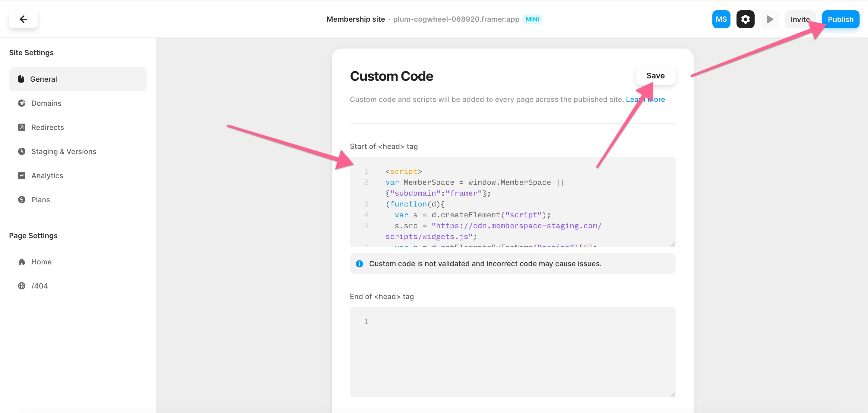Select the Domains globe icon

[22, 103]
